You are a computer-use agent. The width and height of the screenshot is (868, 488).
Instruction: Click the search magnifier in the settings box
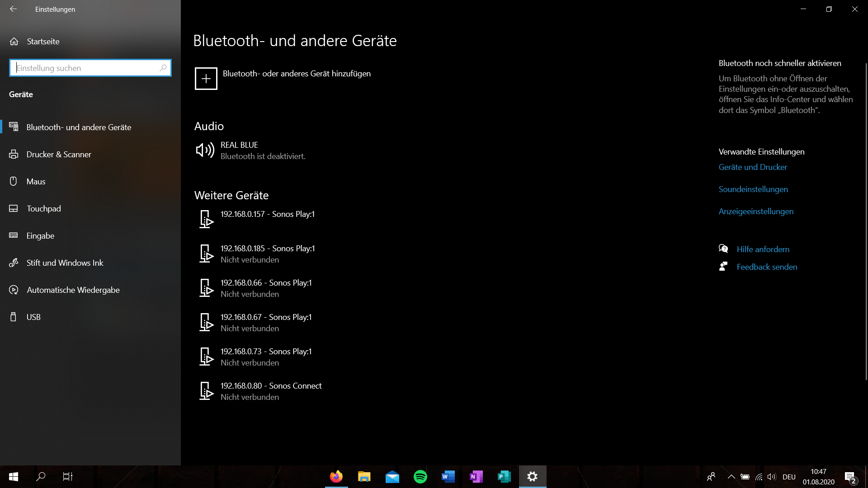pos(163,68)
